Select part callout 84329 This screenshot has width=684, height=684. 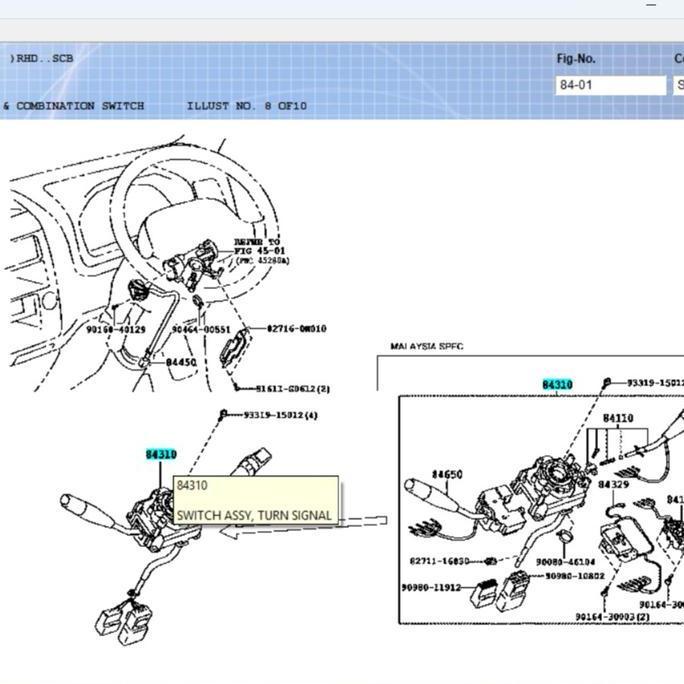[613, 485]
